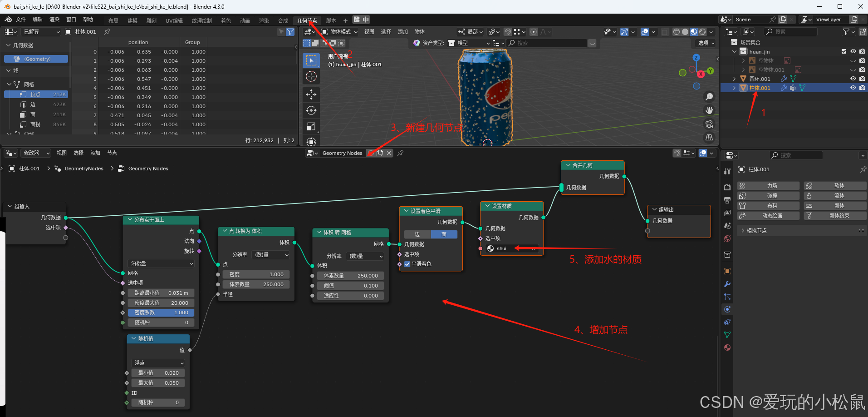Unlink the Geometry Nodes node group
868x417 pixels.
tap(389, 153)
